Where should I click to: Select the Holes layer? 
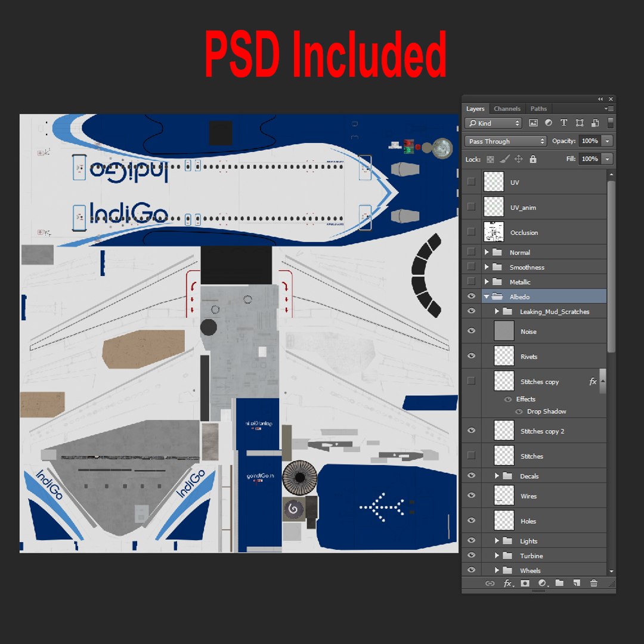[544, 521]
